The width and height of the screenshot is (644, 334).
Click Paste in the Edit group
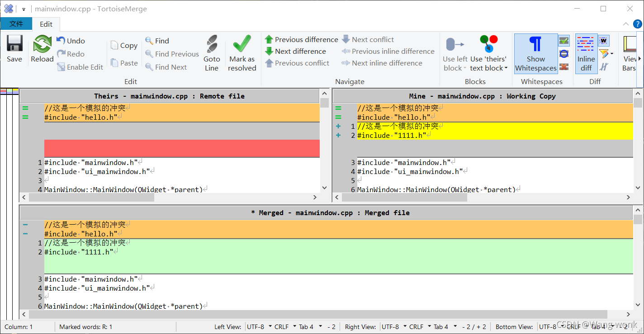124,63
